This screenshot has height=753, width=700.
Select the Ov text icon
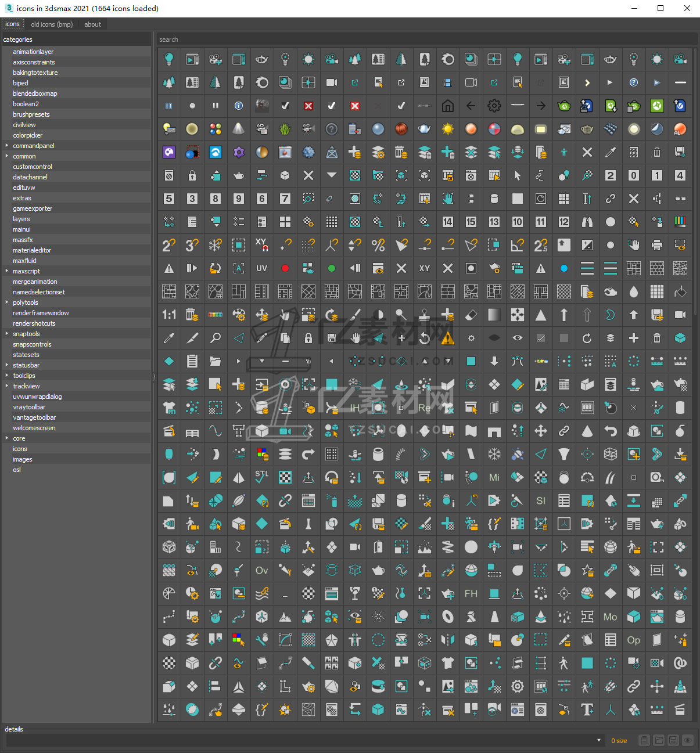pos(262,570)
